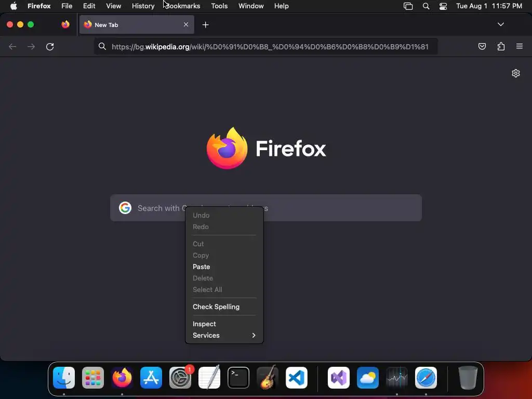
Task: Open the Tools menu
Action: pos(219,6)
